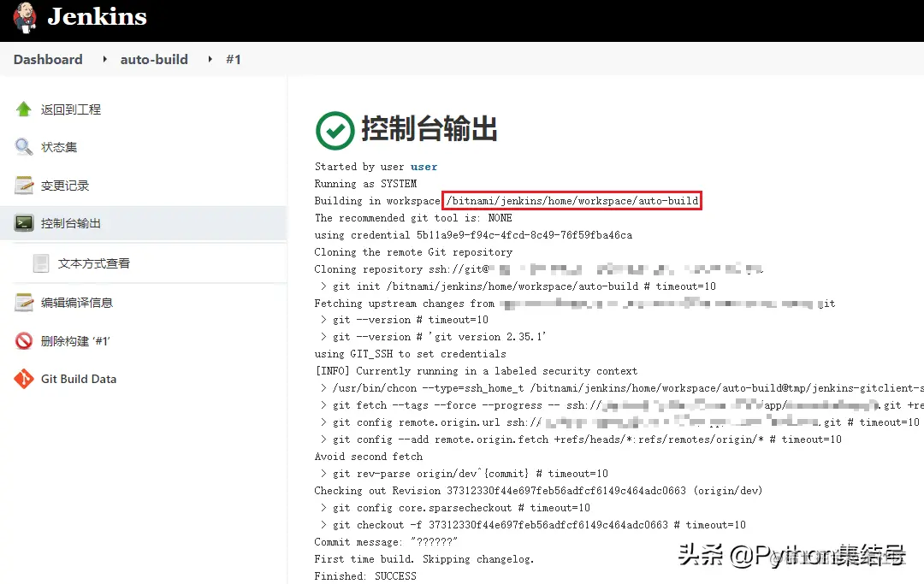The image size is (924, 584).
Task: Select the edit icon next to 编辑编译信息
Action: point(23,302)
